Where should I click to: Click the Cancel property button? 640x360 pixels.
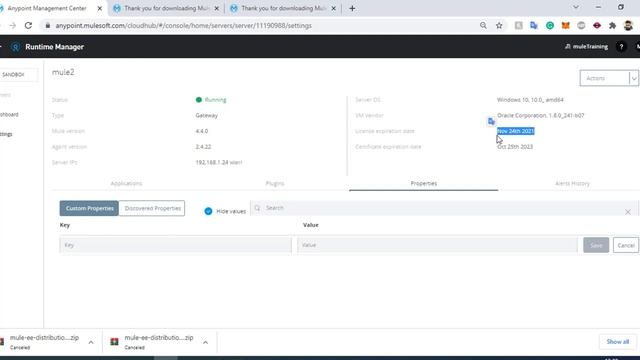pyautogui.click(x=626, y=245)
